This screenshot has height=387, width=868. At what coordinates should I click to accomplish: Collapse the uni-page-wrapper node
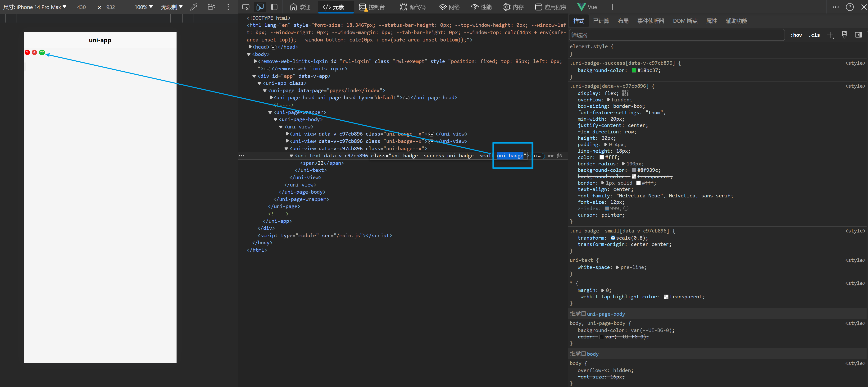[270, 113]
